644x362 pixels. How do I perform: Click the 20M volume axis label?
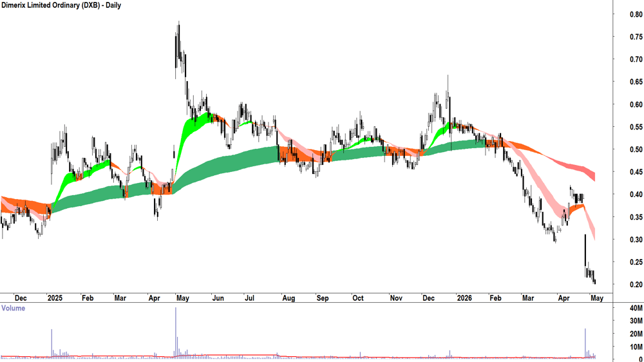click(636, 334)
